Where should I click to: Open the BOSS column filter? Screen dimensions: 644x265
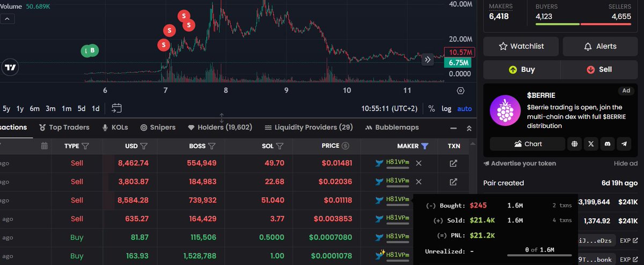point(211,146)
